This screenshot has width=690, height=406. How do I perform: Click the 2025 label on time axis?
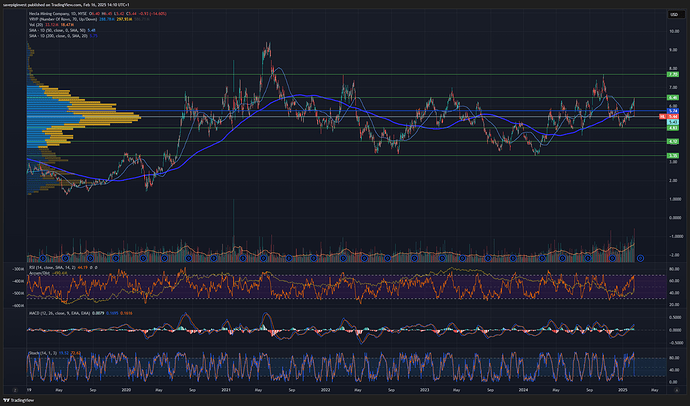(x=623, y=390)
